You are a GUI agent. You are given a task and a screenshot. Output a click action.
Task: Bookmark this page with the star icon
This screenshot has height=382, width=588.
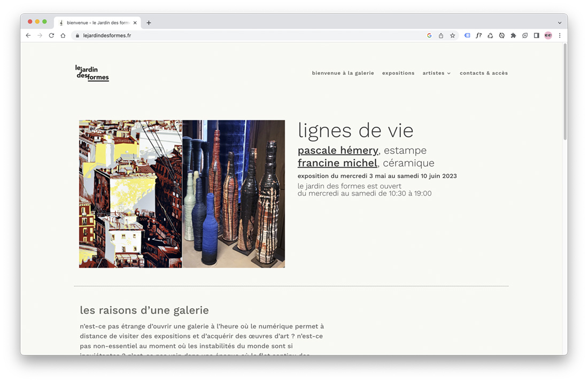pyautogui.click(x=452, y=36)
